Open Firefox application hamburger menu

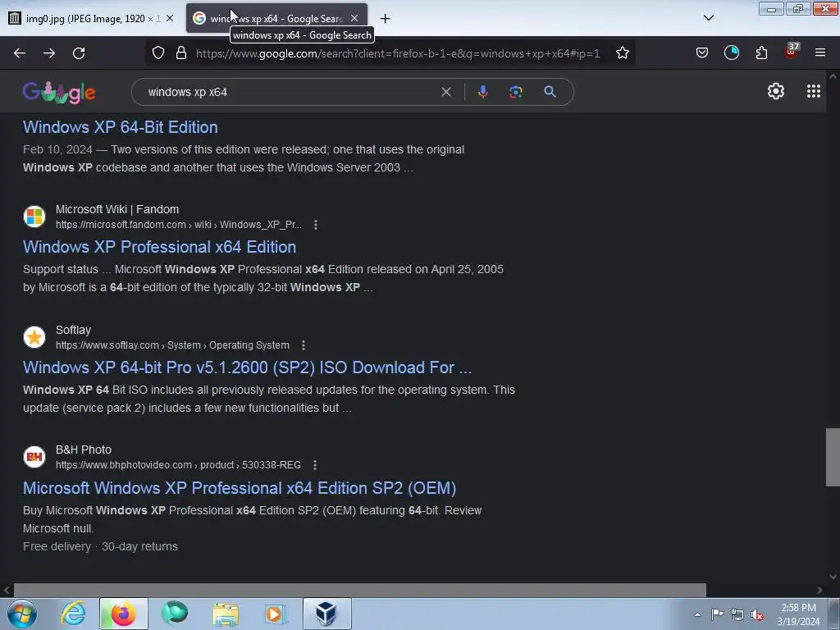point(820,53)
